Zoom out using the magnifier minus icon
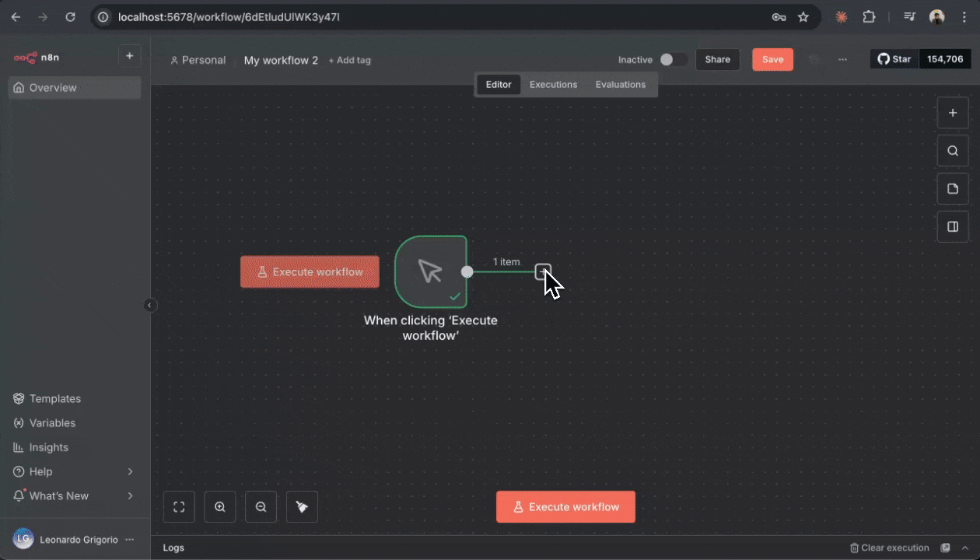This screenshot has width=980, height=560. coord(261,506)
